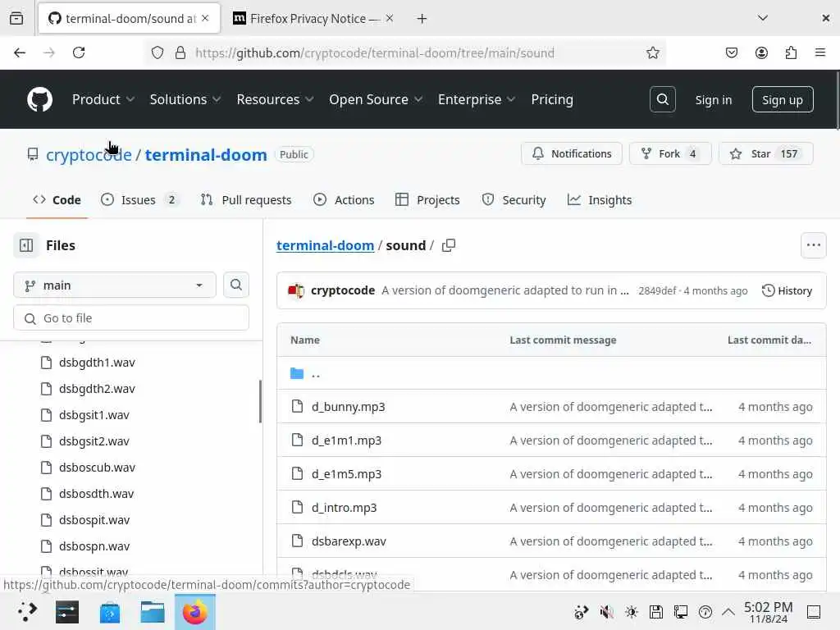Copy path using icon beside sound
Screen dimensions: 840x630
(x=449, y=245)
